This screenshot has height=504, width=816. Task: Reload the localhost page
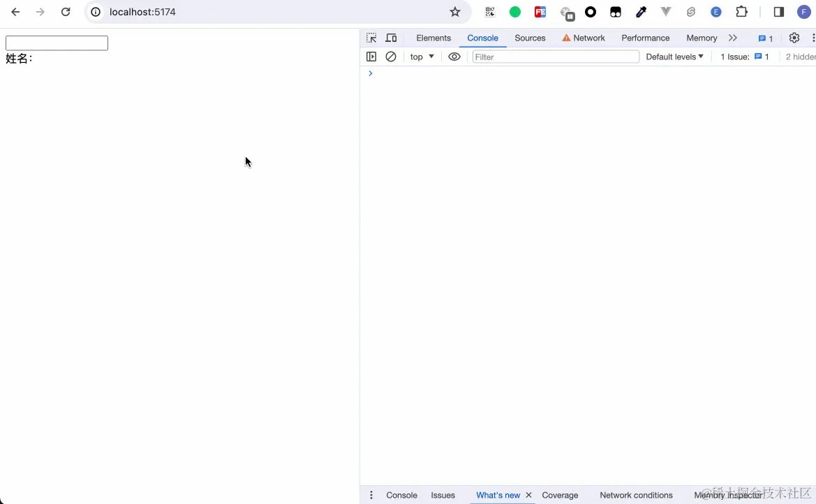point(66,12)
